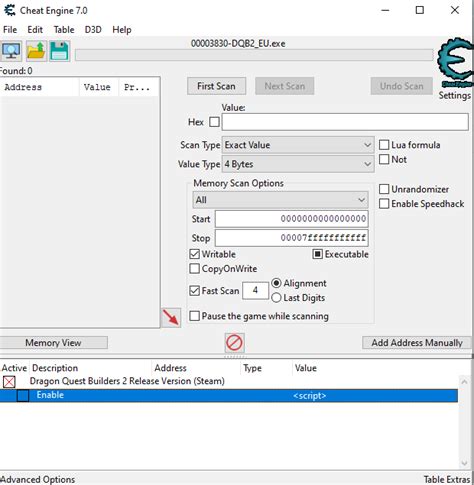Viewport: 474px width, 485px height.
Task: Click Add Address Manually
Action: pyautogui.click(x=417, y=343)
